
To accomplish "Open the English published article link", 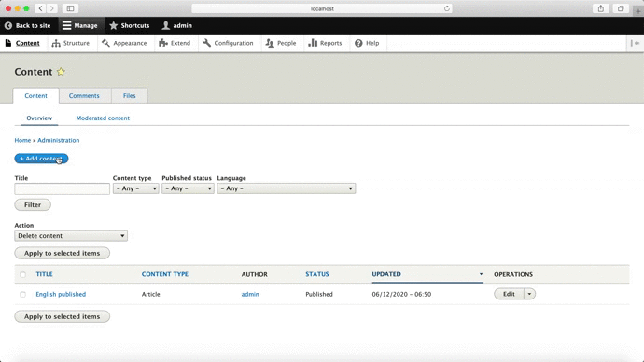I will coord(61,294).
